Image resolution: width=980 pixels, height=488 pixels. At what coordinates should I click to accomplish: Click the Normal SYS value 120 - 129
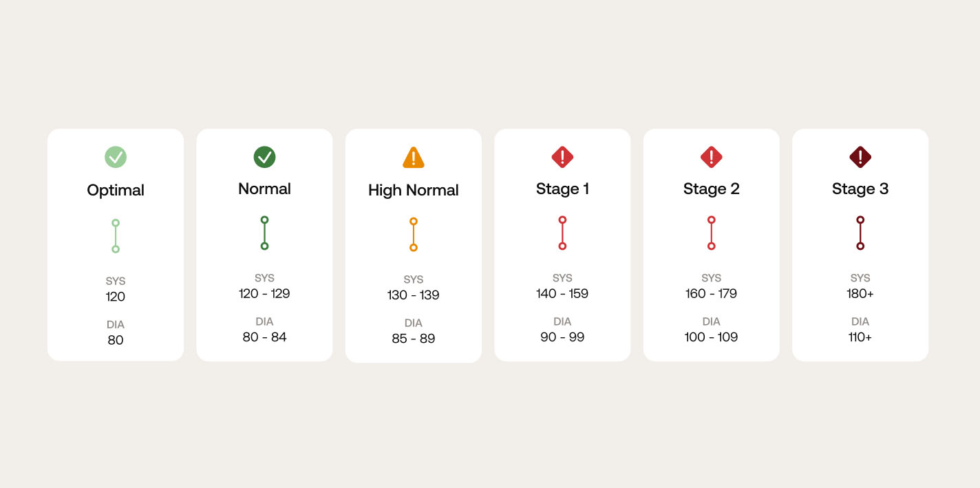[264, 294]
